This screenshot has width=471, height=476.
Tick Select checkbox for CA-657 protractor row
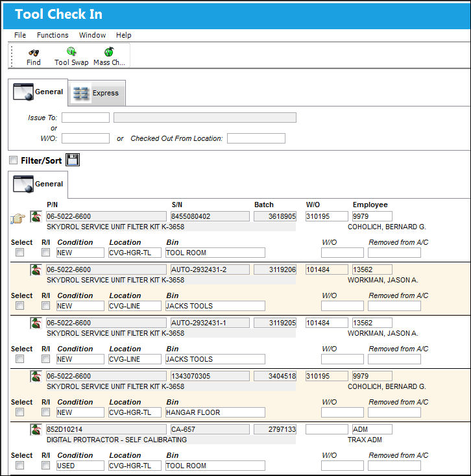pyautogui.click(x=19, y=465)
